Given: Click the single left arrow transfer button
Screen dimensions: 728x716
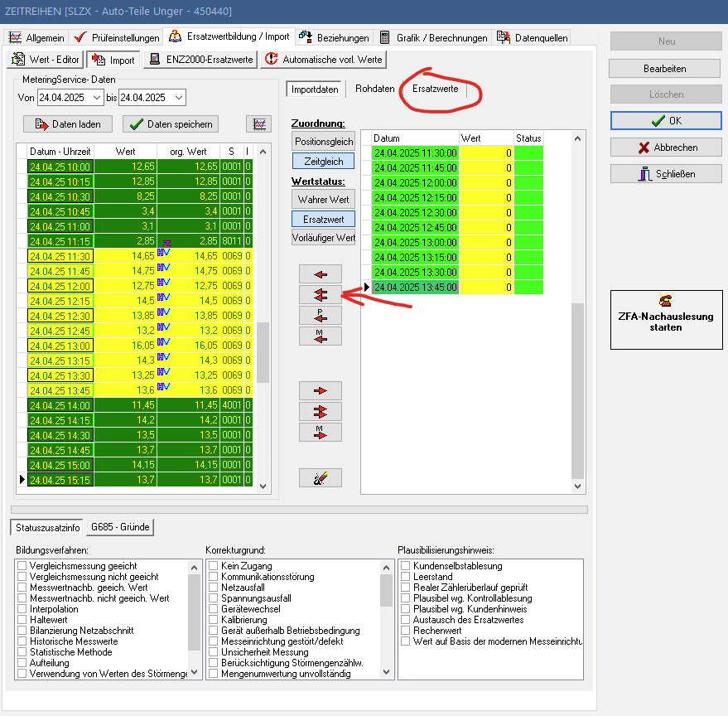Looking at the screenshot, I should (x=320, y=273).
